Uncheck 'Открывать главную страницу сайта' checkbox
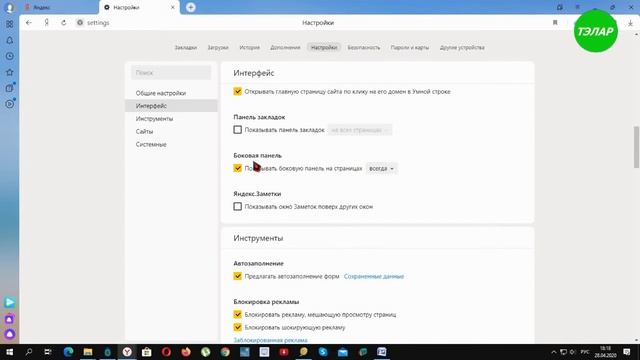Viewport: 640px width, 360px height. point(238,91)
